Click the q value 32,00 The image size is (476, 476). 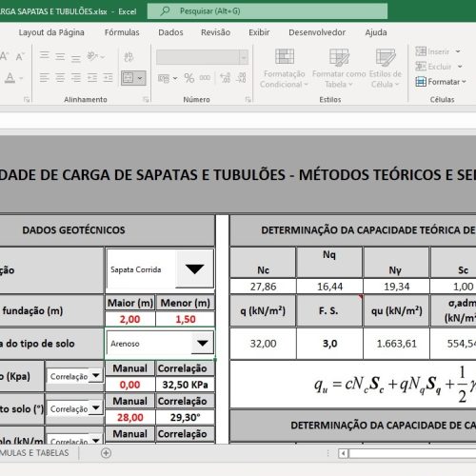[263, 344]
